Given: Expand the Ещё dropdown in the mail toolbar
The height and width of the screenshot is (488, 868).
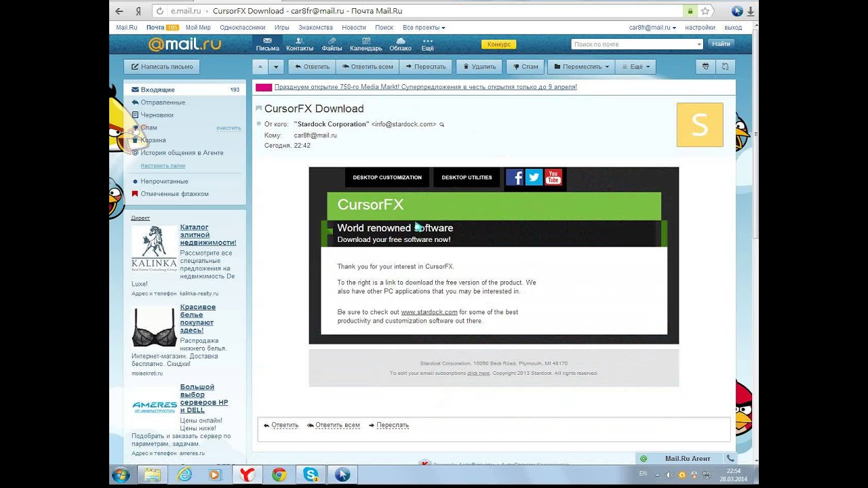Looking at the screenshot, I should pyautogui.click(x=635, y=66).
